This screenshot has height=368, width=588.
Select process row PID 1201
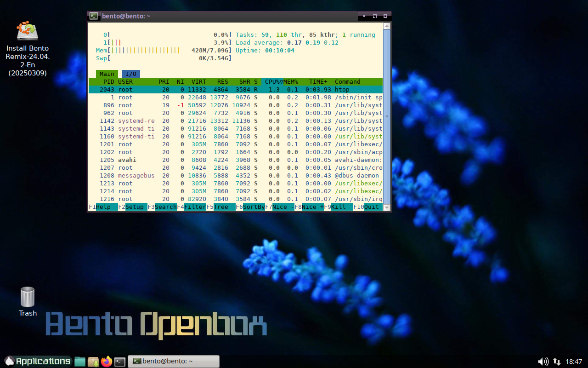(236, 144)
